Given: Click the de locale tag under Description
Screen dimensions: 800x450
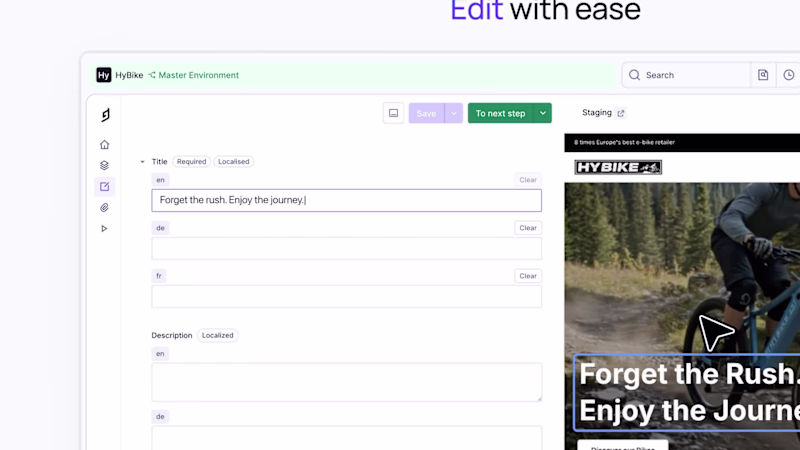Looking at the screenshot, I should tap(160, 416).
